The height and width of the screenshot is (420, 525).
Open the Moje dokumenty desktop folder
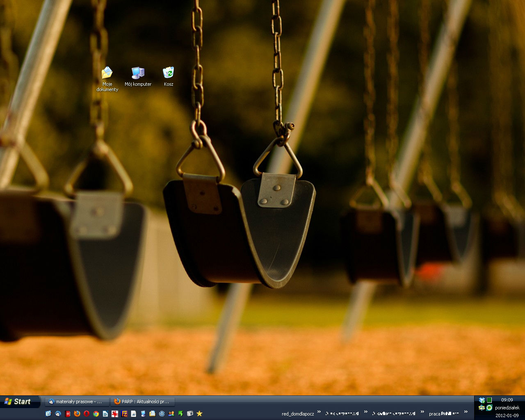(107, 74)
